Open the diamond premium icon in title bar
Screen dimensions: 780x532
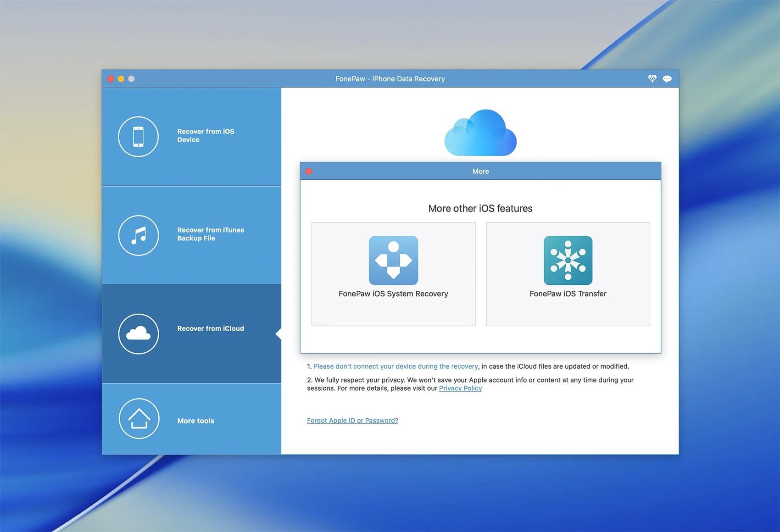pos(652,79)
